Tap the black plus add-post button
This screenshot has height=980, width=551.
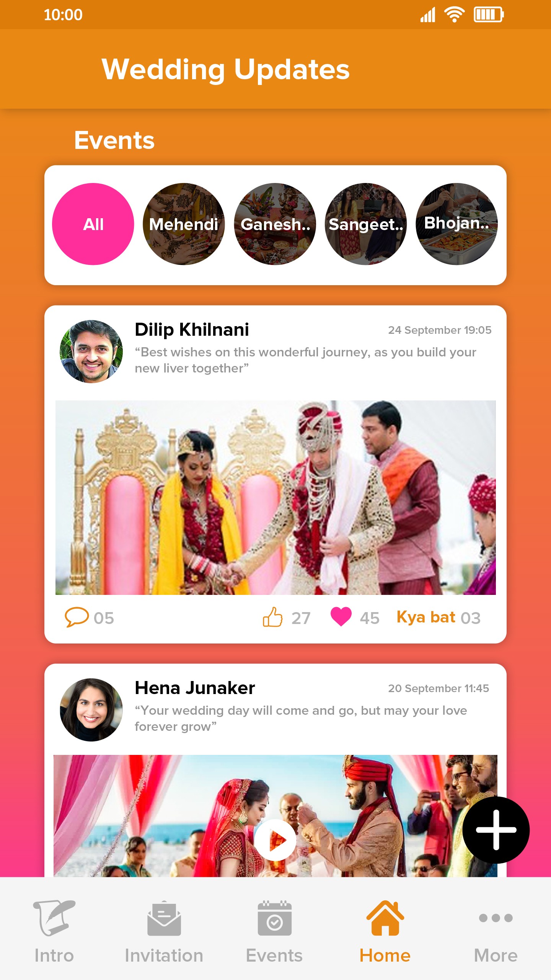[x=496, y=830]
